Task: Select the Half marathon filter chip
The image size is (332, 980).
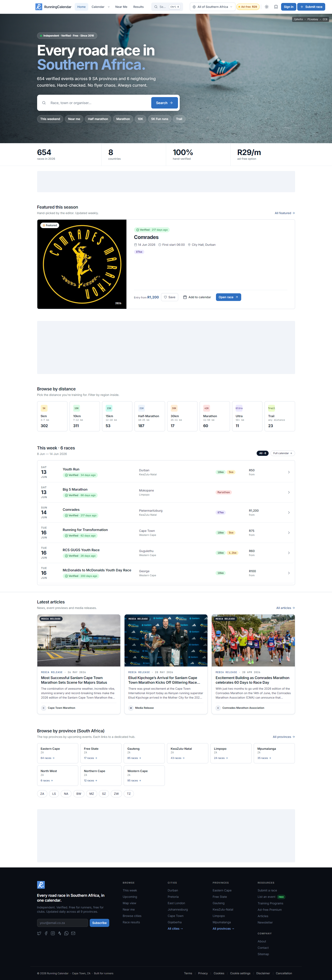Action: click(98, 119)
